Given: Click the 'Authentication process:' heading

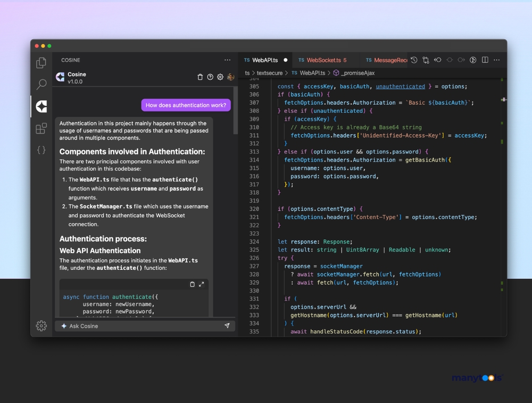Looking at the screenshot, I should [103, 239].
